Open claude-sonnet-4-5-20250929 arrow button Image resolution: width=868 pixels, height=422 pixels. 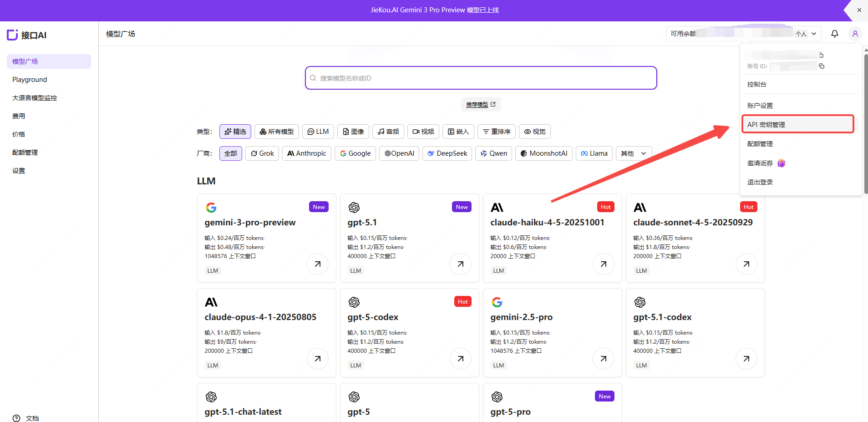click(x=746, y=264)
